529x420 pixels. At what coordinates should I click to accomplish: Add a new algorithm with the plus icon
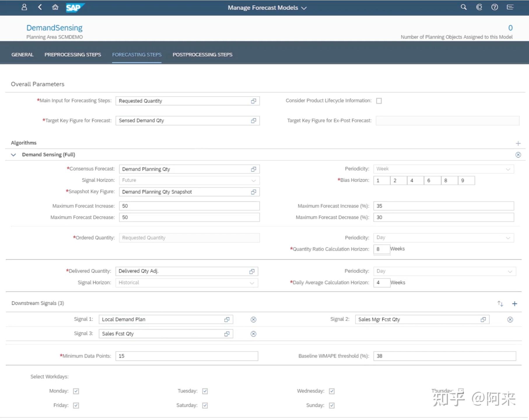(x=518, y=143)
